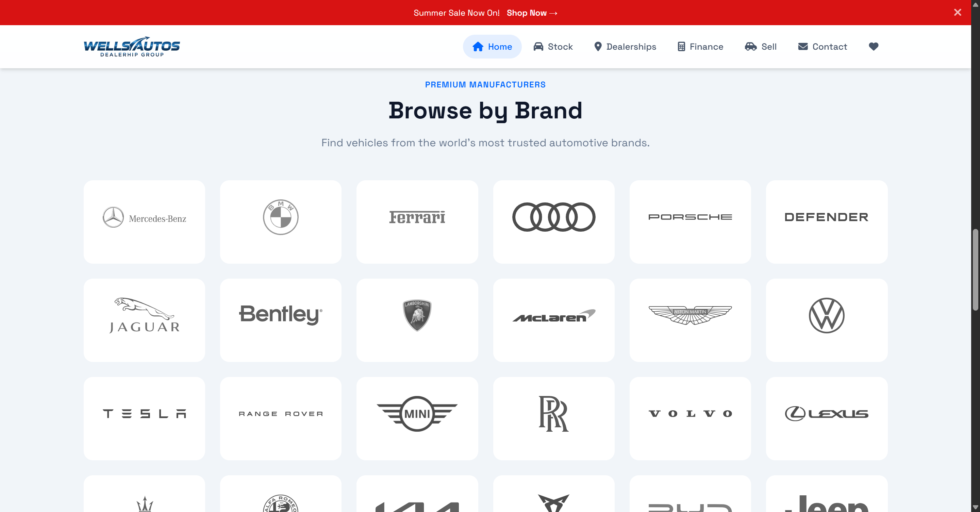Open the Dealerships navigation link

pos(625,46)
